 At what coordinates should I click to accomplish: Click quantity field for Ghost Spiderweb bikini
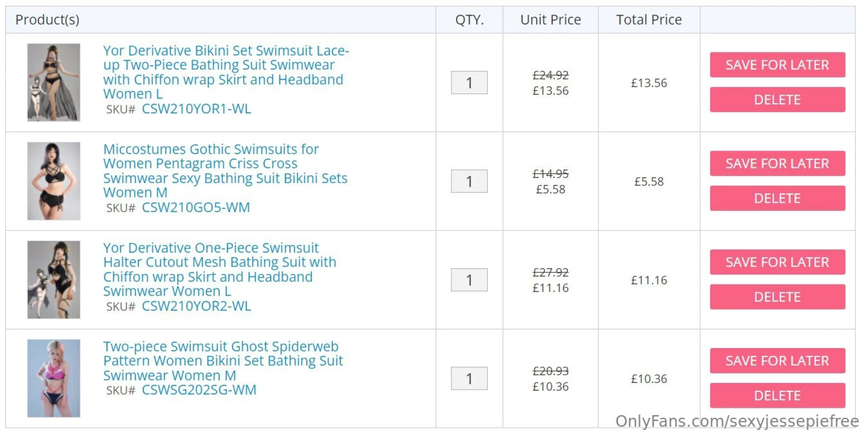(x=469, y=378)
